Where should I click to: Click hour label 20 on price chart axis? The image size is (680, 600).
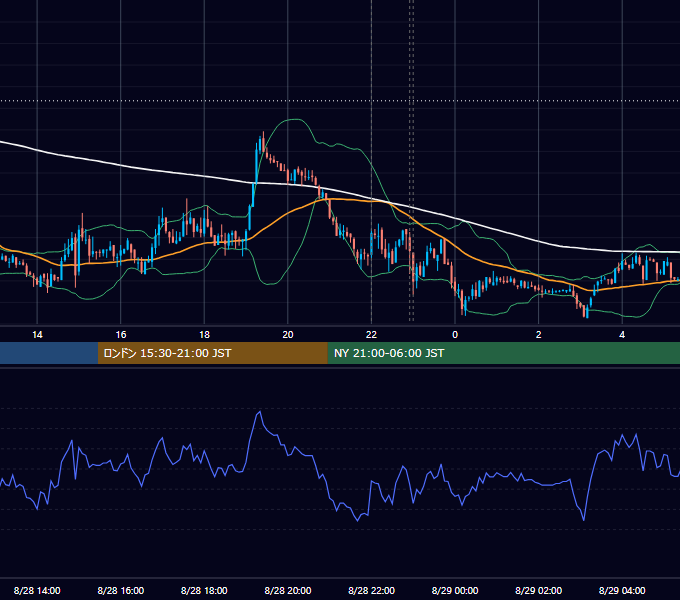(x=288, y=334)
